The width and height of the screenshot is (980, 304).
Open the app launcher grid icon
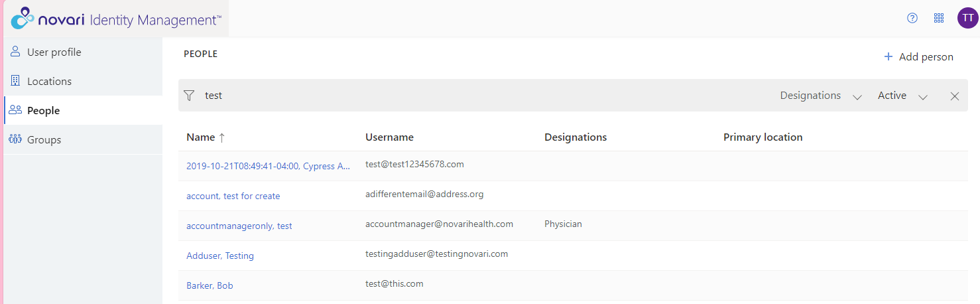pyautogui.click(x=939, y=18)
